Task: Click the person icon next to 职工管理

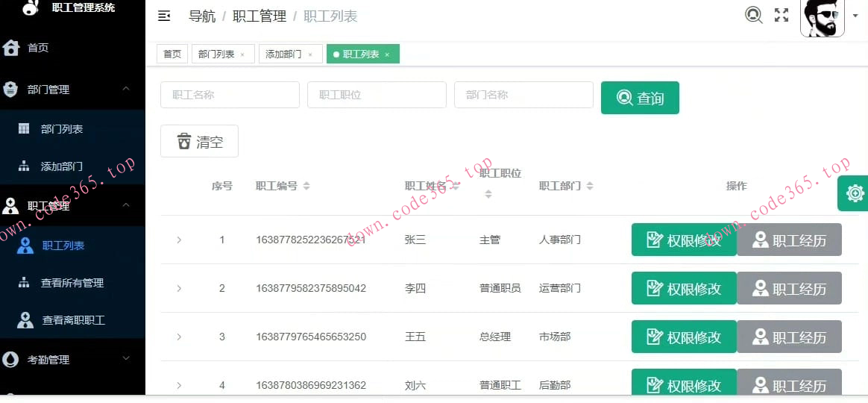Action: [10, 206]
